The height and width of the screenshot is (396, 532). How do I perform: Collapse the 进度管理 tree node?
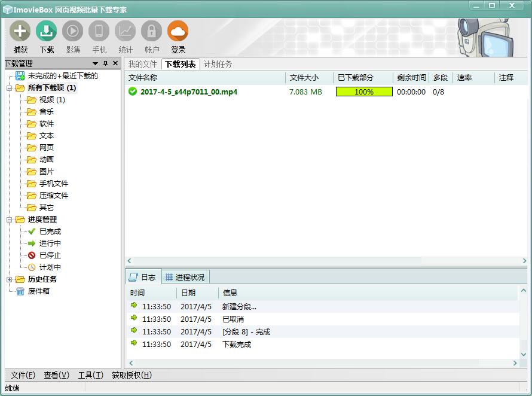10,220
